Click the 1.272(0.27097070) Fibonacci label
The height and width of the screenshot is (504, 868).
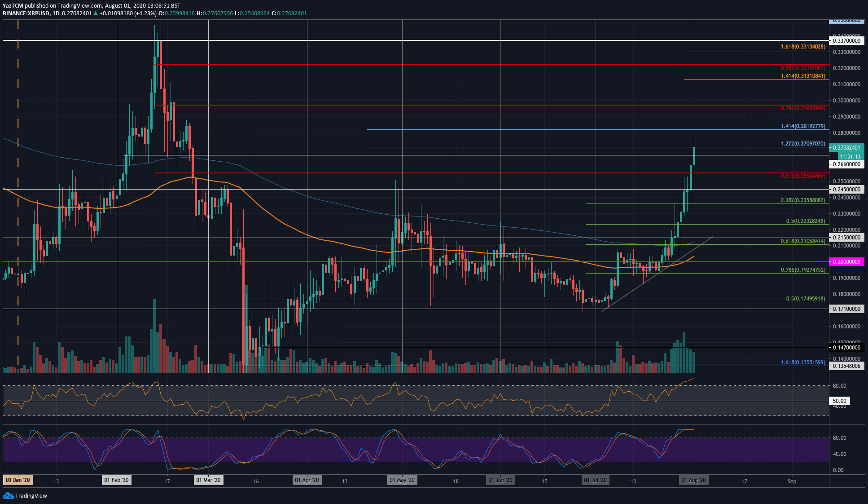[x=802, y=144]
